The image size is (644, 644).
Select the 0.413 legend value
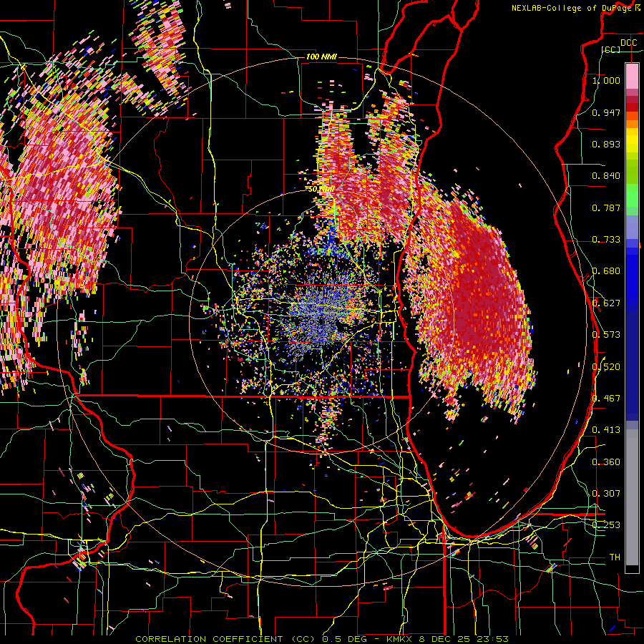pos(606,430)
